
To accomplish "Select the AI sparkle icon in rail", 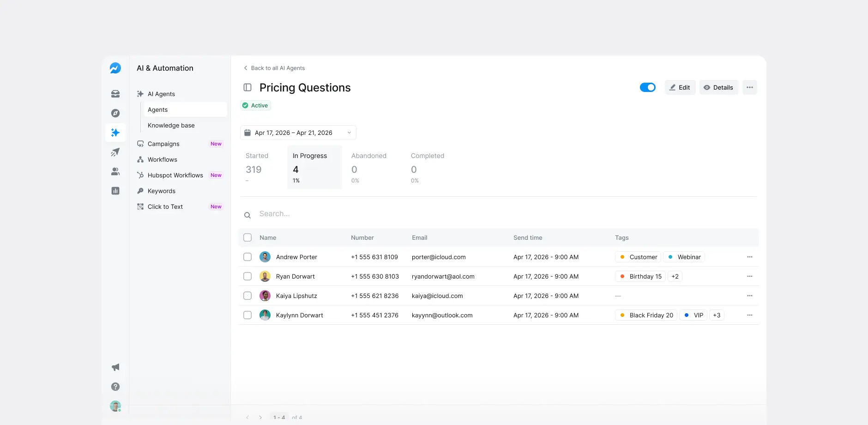I will (115, 133).
